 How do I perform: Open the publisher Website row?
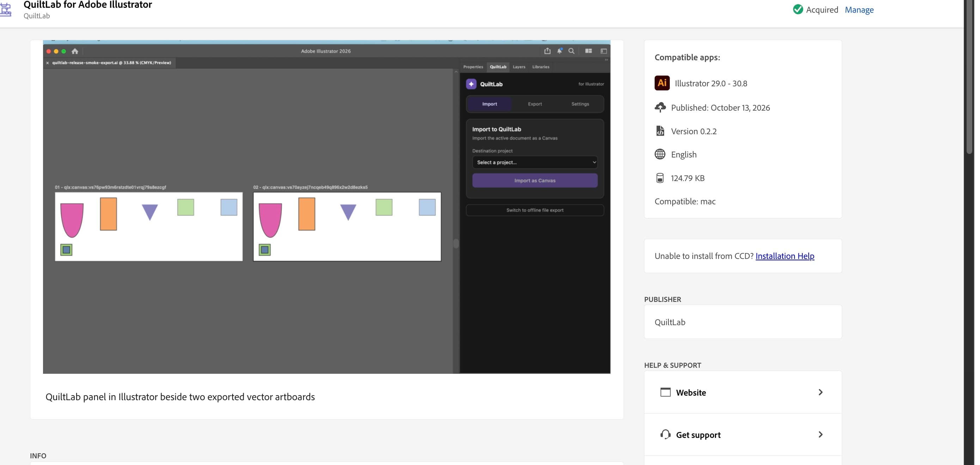(x=743, y=392)
